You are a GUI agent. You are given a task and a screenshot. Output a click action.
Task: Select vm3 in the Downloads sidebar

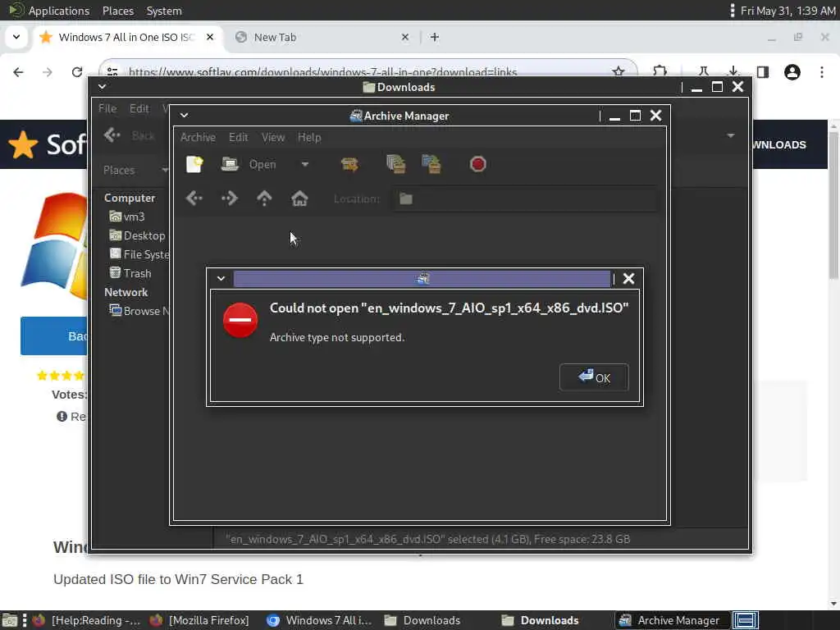127,217
